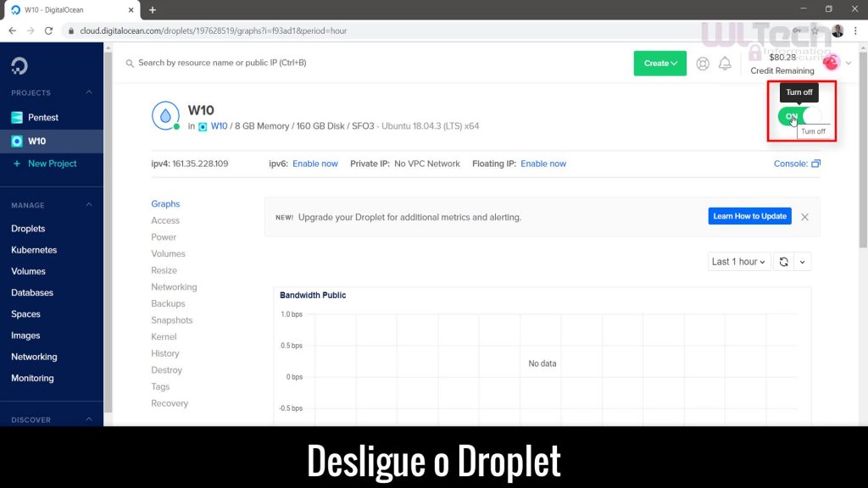Open the Snapshots tab
Screen dimensions: 868x488
tap(171, 319)
